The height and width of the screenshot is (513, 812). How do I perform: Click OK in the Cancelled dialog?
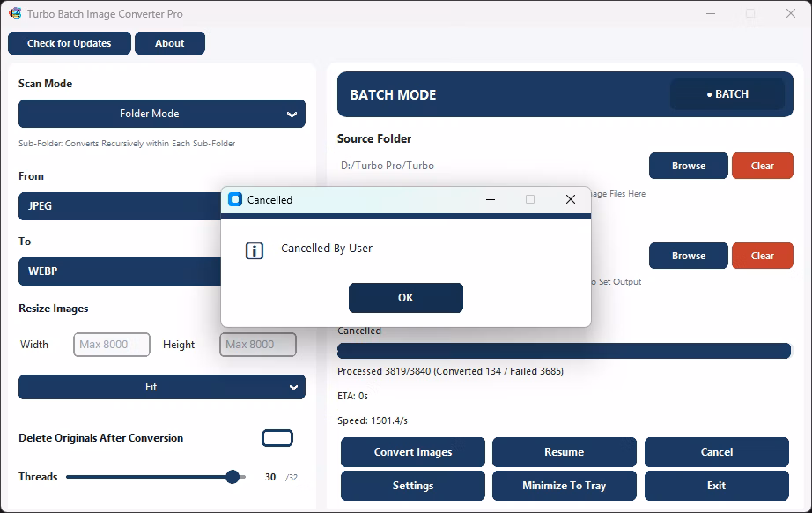[405, 298]
